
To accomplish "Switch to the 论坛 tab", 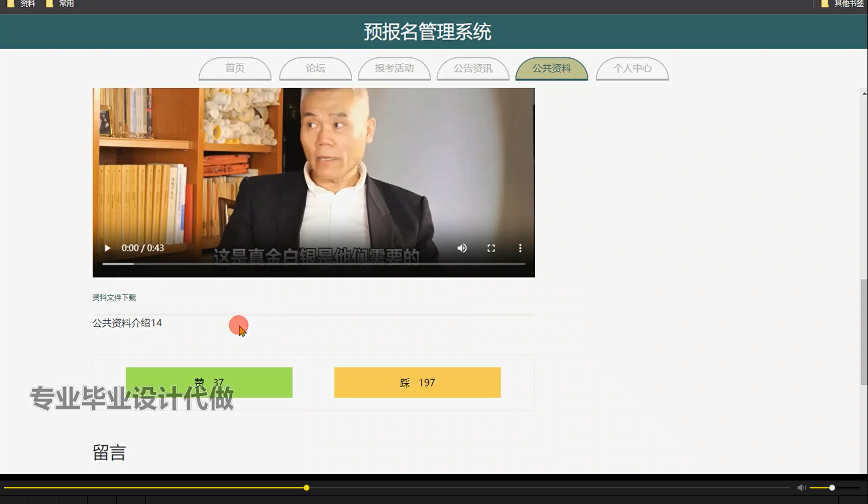I will coord(315,68).
